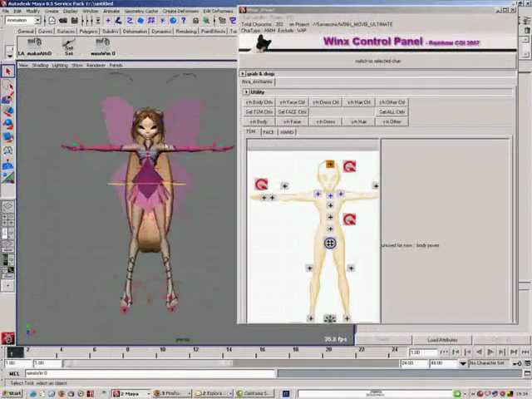Click s-h Body Ctrls button

(259, 102)
